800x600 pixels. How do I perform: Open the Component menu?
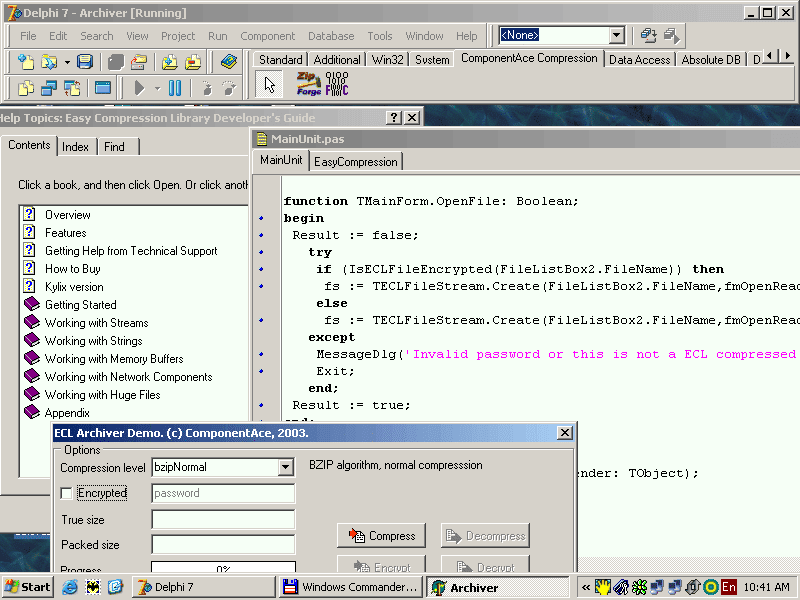coord(267,36)
